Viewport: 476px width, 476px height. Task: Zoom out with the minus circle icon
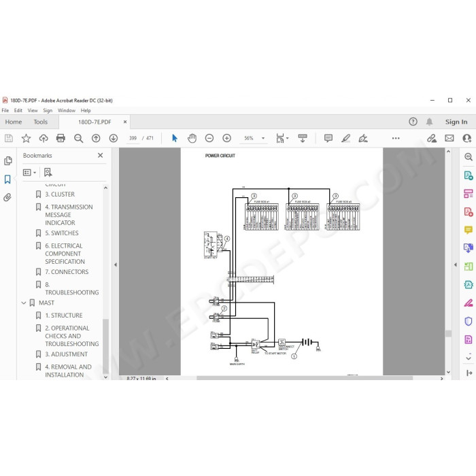209,139
